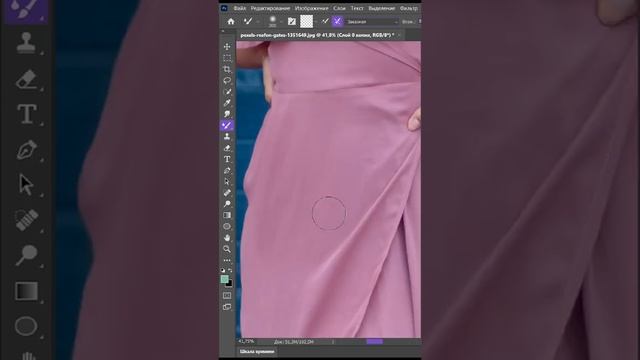Toggle Quick Mask mode icon
The width and height of the screenshot is (640, 360).
click(x=227, y=296)
